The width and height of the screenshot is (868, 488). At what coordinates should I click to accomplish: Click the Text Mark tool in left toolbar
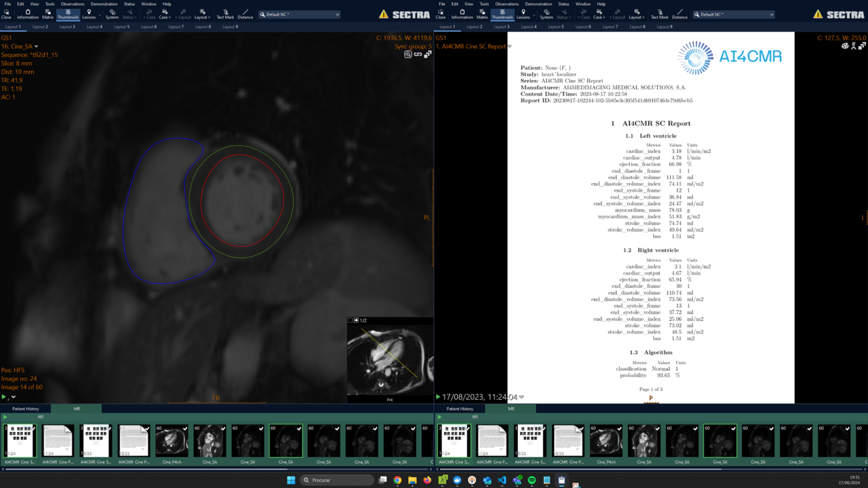coord(225,14)
